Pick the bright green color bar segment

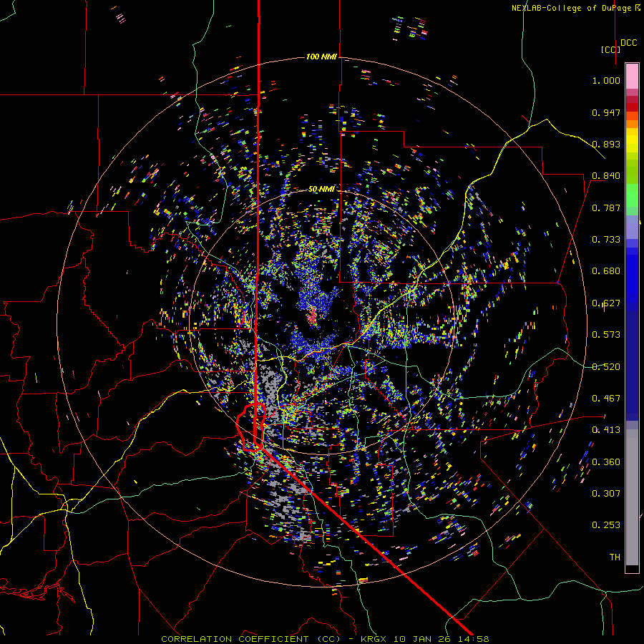(x=632, y=195)
